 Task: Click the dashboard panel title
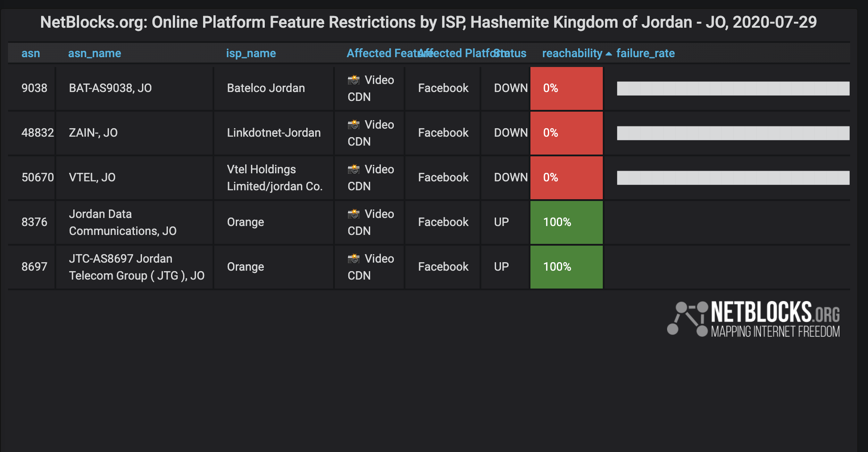coord(428,22)
